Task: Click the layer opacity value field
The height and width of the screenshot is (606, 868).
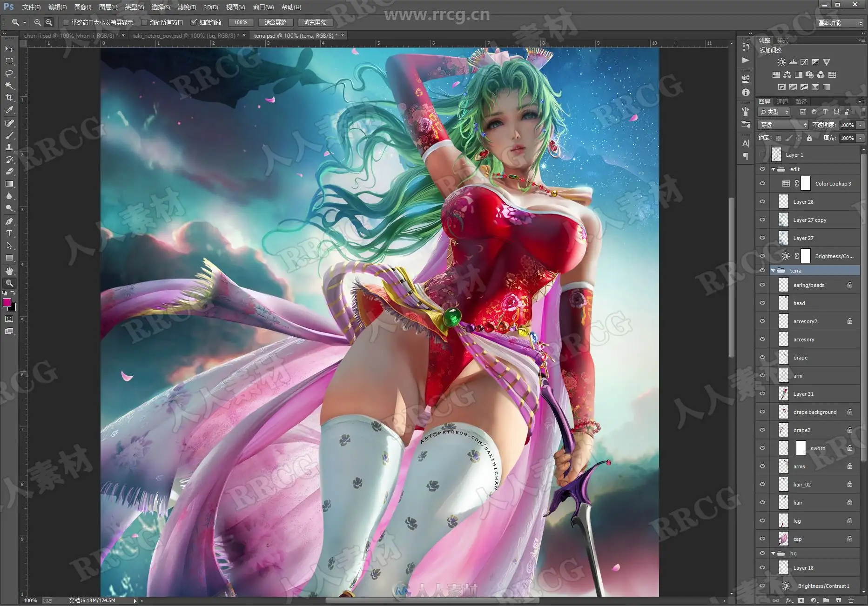Action: click(847, 125)
